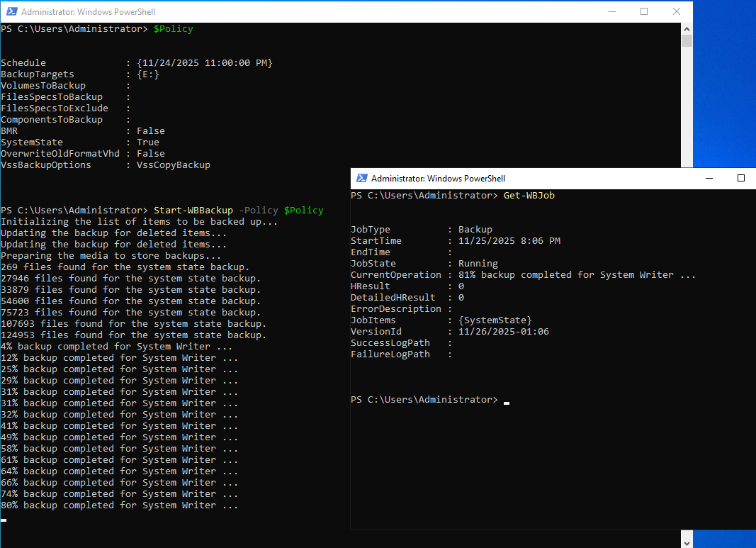This screenshot has width=756, height=548.
Task: Click the SystemState value 'True'
Action: click(147, 142)
